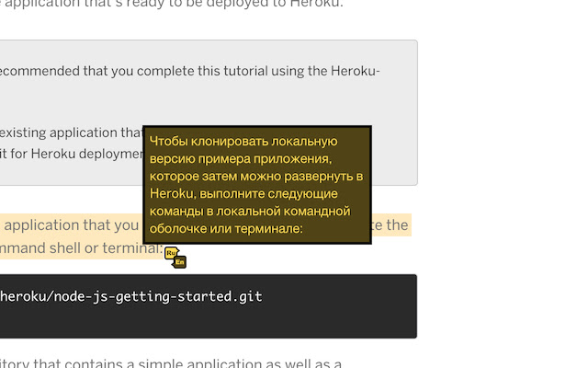
Task: Click the word 'Heroku,' inside the translation tooltip
Action: [170, 193]
